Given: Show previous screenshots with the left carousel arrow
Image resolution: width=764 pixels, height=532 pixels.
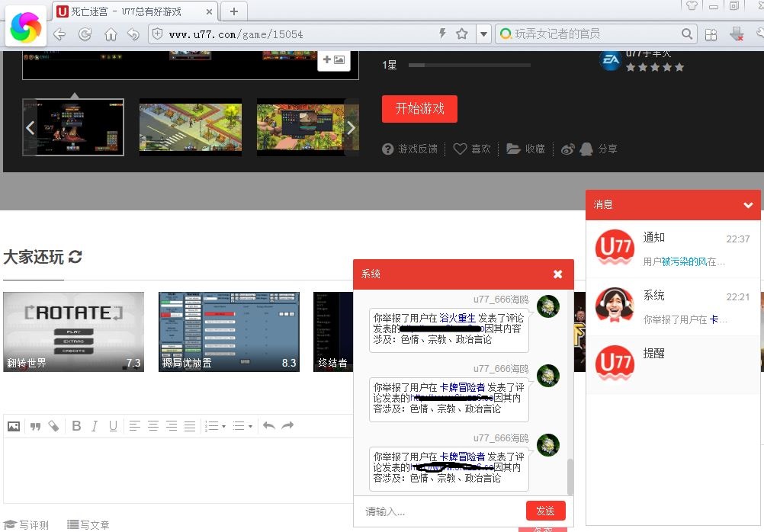Looking at the screenshot, I should point(30,127).
